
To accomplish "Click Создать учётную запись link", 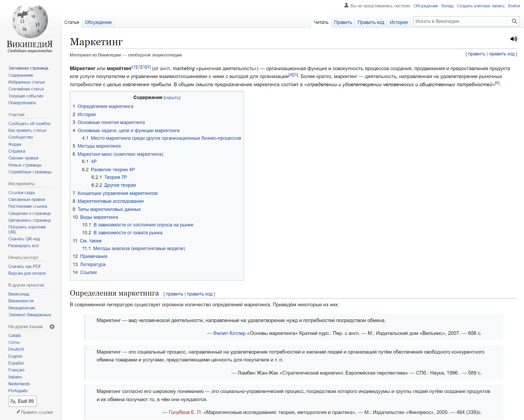I will [481, 6].
